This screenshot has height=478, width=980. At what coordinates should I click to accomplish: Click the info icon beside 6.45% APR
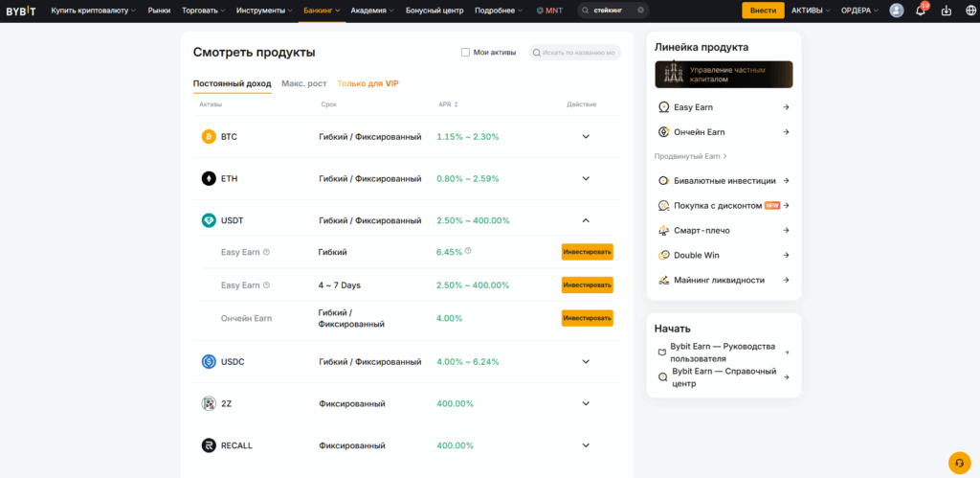click(x=468, y=251)
